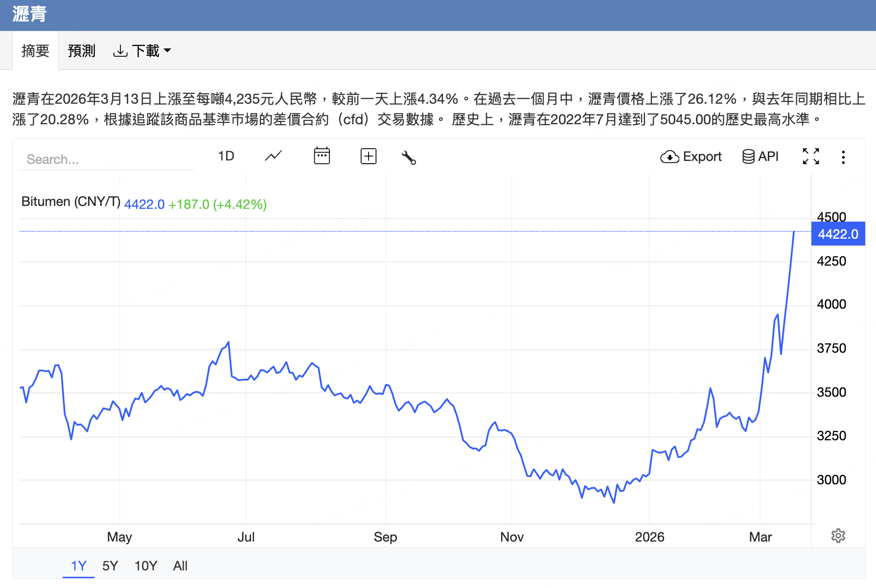Open the chart type line icon
Screen dimensions: 876x588
(273, 157)
